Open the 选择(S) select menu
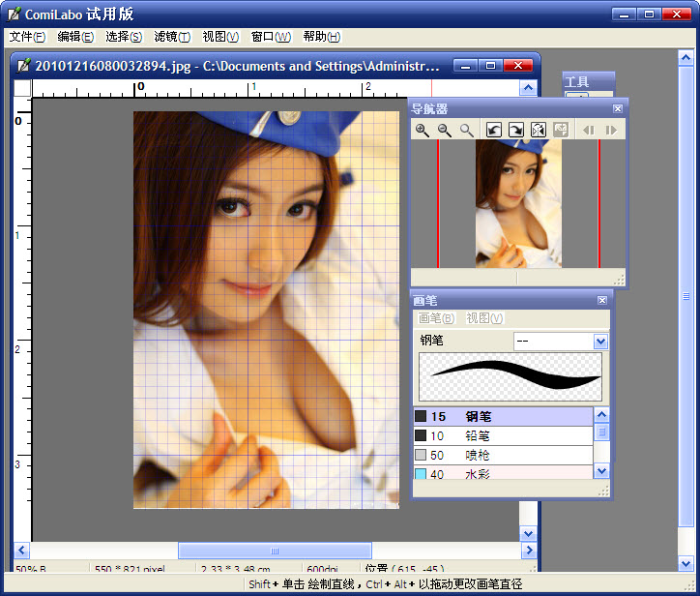Viewport: 700px width, 596px height. point(124,37)
